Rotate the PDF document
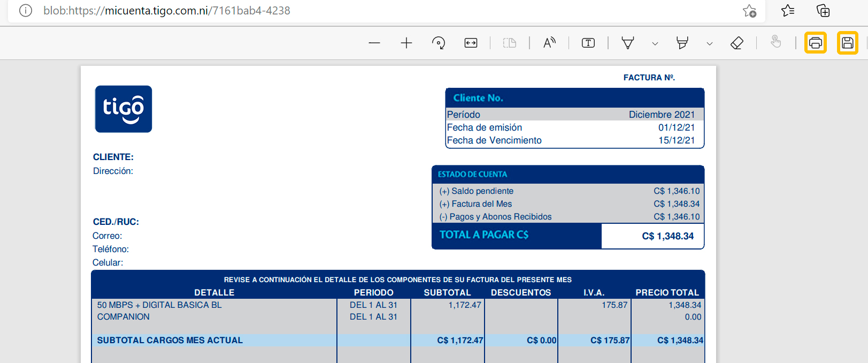 pos(439,43)
